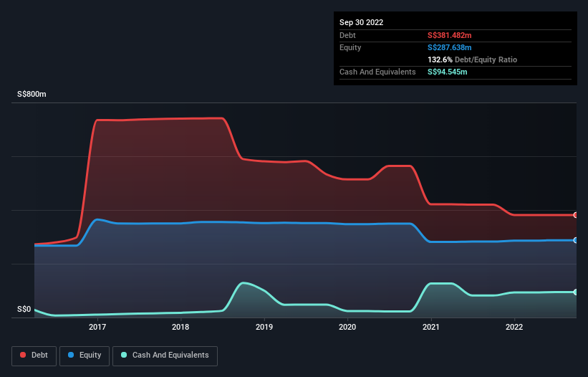
Task: Click the 2018 x-axis label
Action: 180,327
